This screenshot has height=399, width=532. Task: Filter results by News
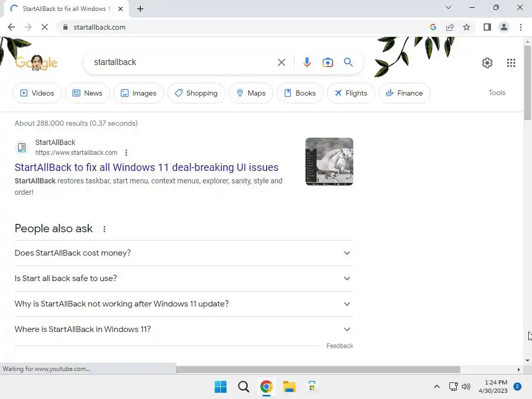click(87, 93)
